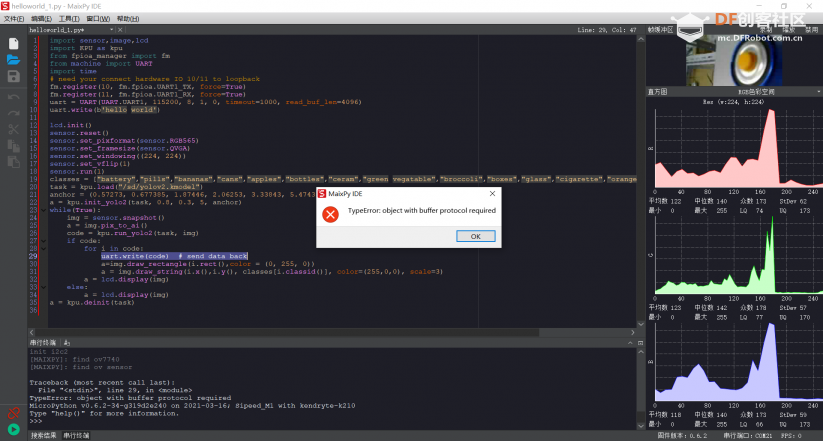The image size is (823, 441).
Task: Collapse the serial terminal with its up arrow
Action: [630, 343]
